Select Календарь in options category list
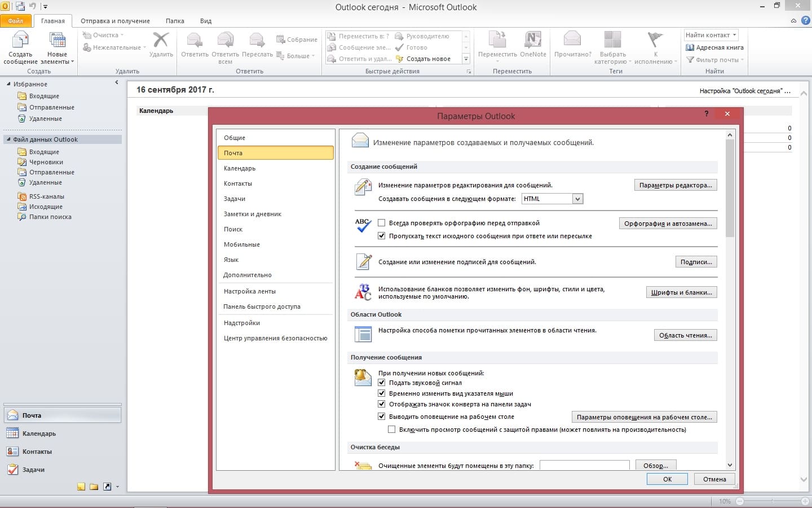Screen dimensions: 812x508 click(275, 168)
